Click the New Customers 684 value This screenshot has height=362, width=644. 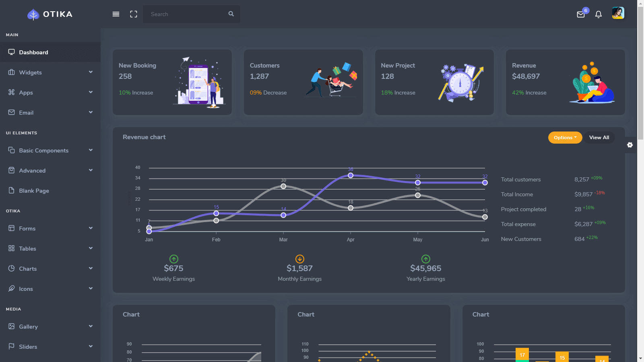[579, 239]
